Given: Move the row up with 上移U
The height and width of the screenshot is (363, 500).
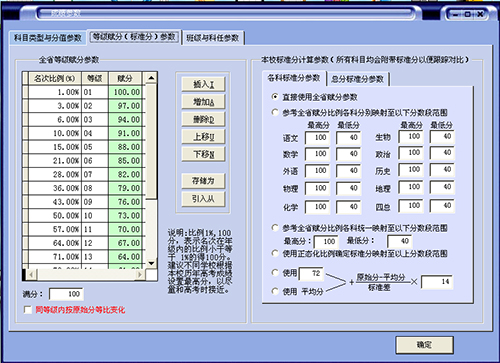Looking at the screenshot, I should coord(203,136).
